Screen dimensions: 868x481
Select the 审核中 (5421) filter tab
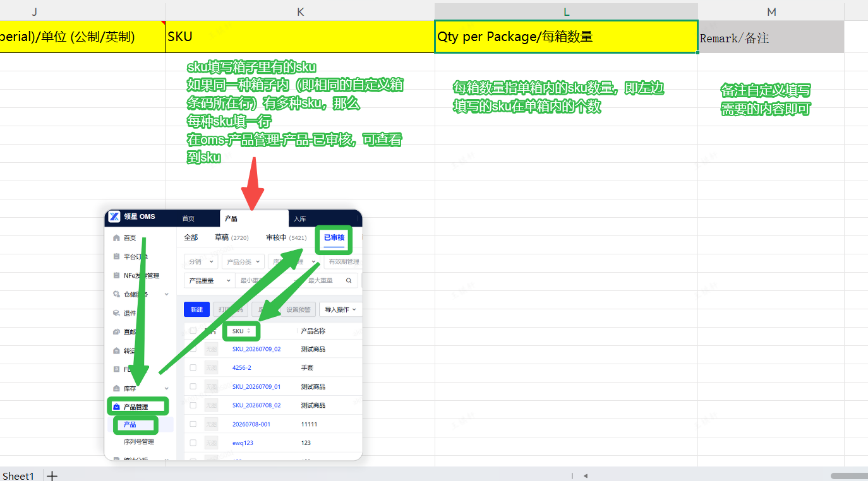[286, 237]
